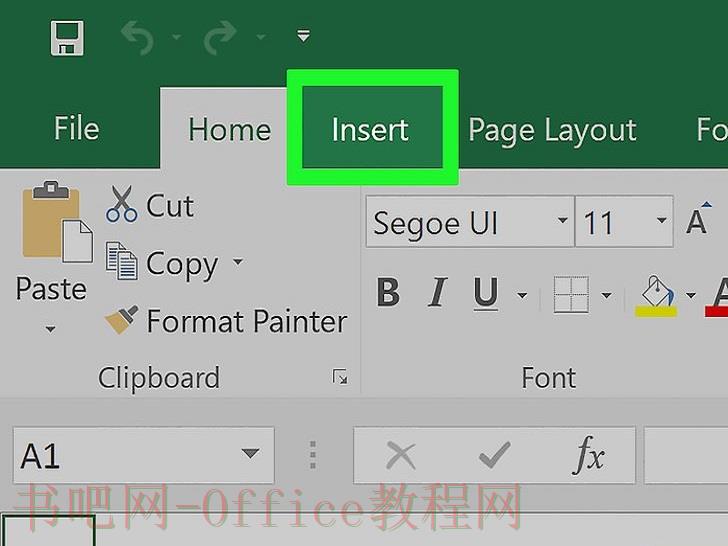
Task: Click the Paste text label
Action: click(51, 289)
